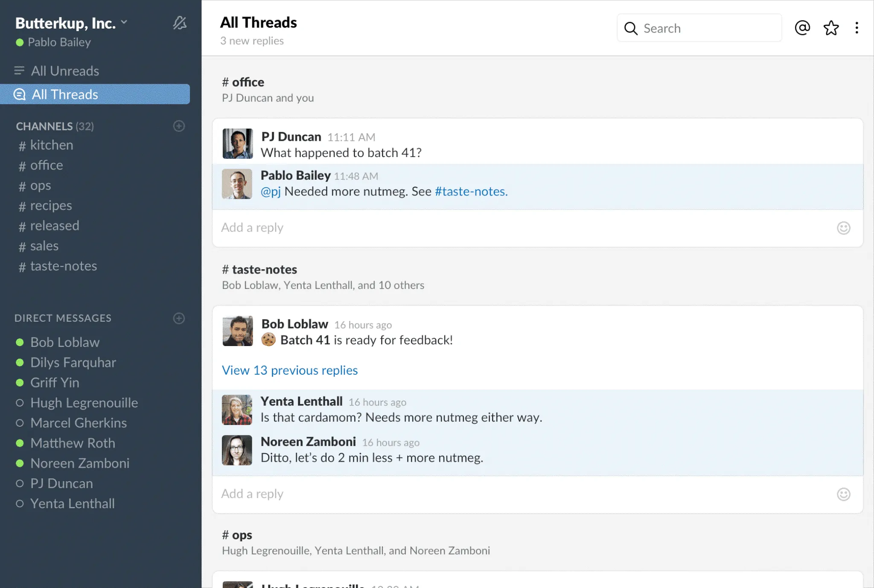Click the #recipes channel in sidebar
This screenshot has width=874, height=588.
pos(50,205)
